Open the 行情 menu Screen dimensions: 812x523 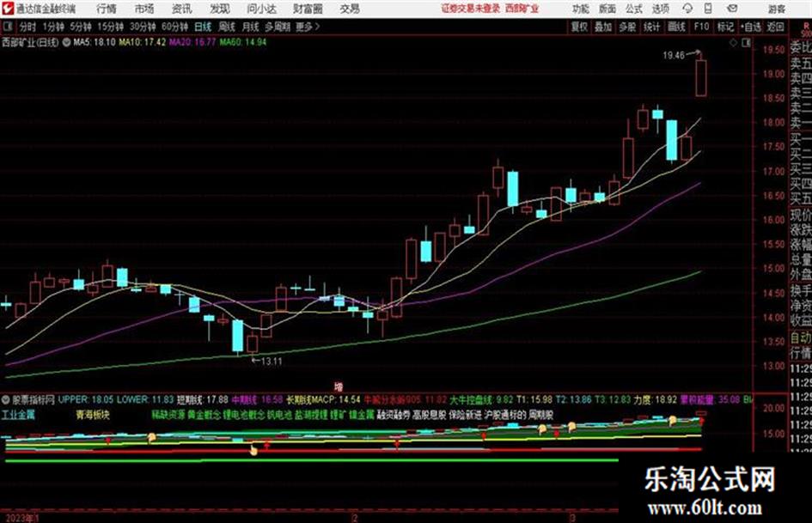pos(107,9)
